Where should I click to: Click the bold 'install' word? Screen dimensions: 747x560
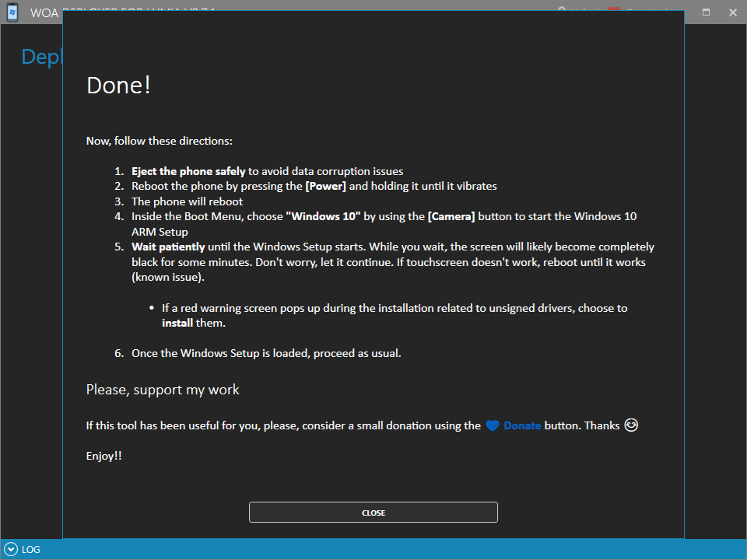pyautogui.click(x=177, y=323)
